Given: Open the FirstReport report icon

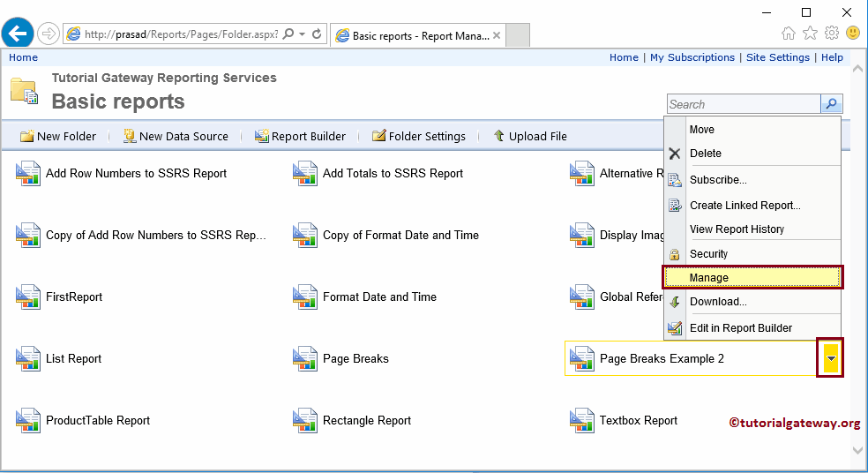Looking at the screenshot, I should tap(28, 297).
